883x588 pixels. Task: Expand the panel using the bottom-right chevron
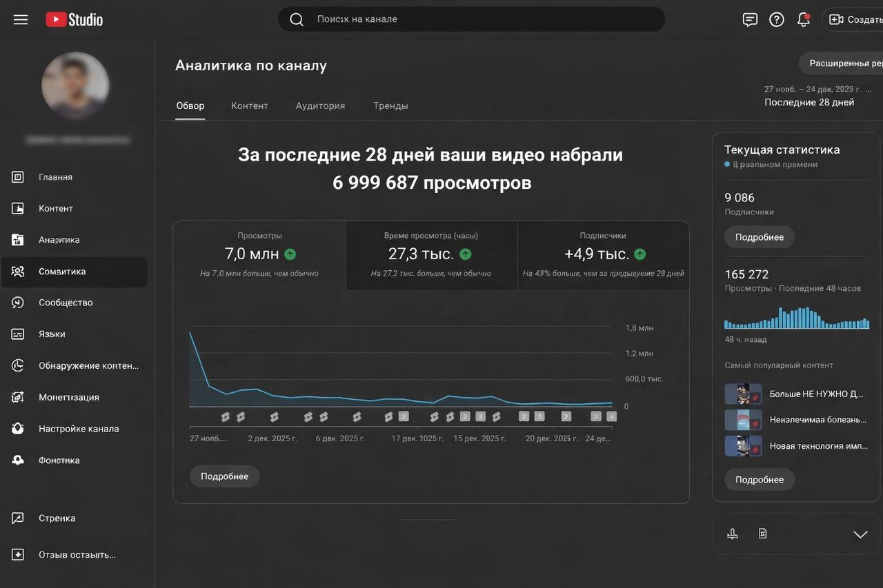pyautogui.click(x=860, y=533)
